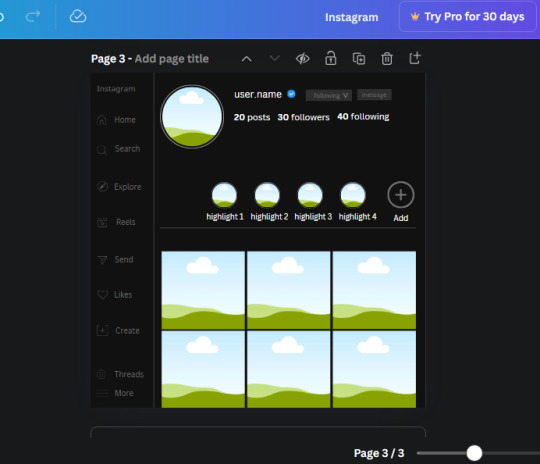The height and width of the screenshot is (464, 540).
Task: Click Try Pro for 30 days button
Action: coord(467,17)
